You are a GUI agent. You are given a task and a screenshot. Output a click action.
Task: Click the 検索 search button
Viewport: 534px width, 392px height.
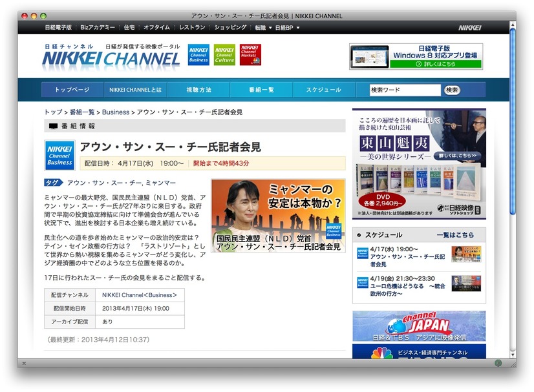(x=452, y=90)
